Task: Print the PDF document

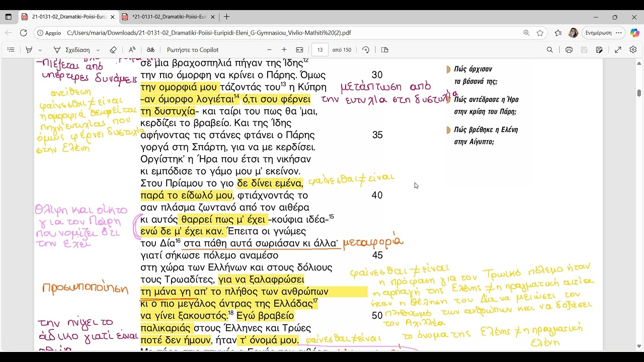Action: click(569, 50)
